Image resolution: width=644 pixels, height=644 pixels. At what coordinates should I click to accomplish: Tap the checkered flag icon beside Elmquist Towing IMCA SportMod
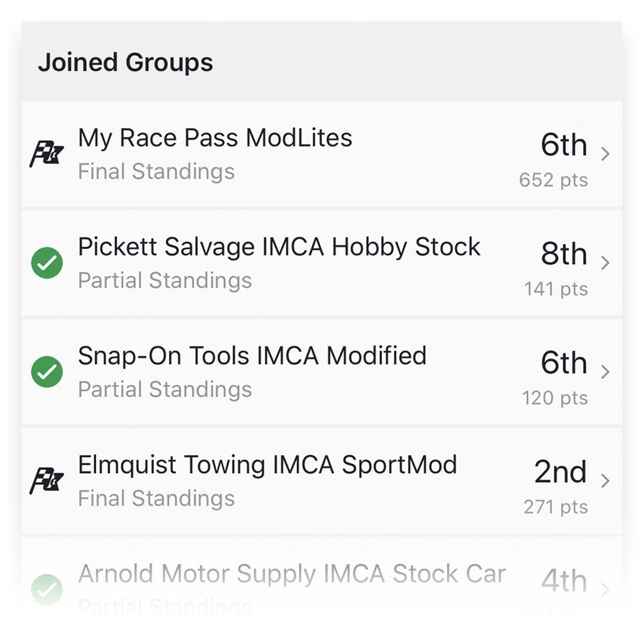tap(47, 481)
